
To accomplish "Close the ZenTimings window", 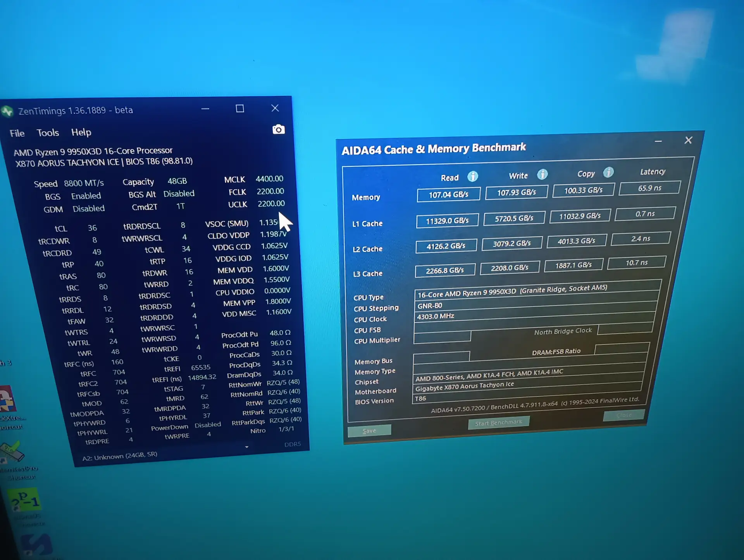I will [275, 108].
